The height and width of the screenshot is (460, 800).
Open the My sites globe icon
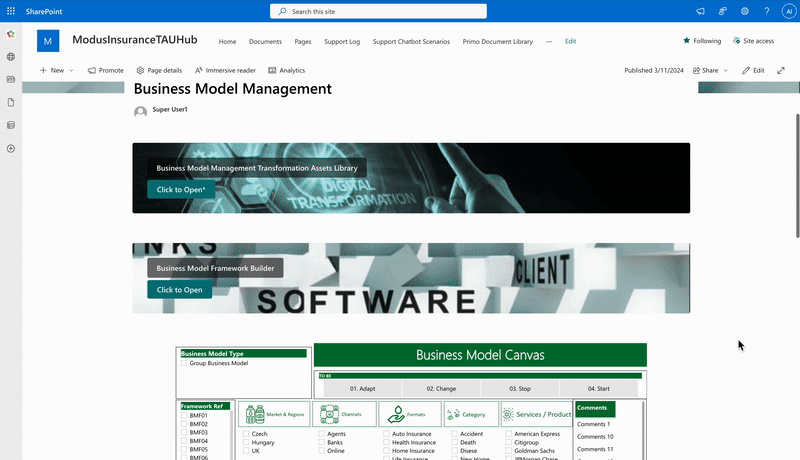point(11,57)
